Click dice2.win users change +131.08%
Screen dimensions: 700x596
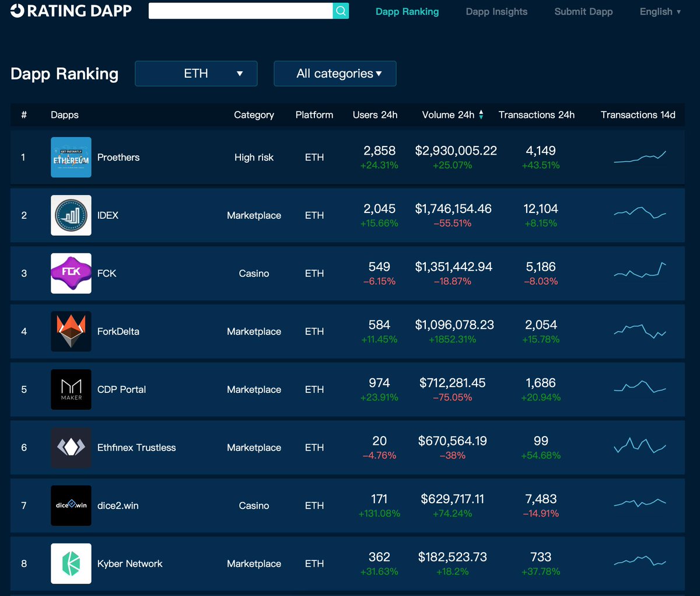pos(379,514)
